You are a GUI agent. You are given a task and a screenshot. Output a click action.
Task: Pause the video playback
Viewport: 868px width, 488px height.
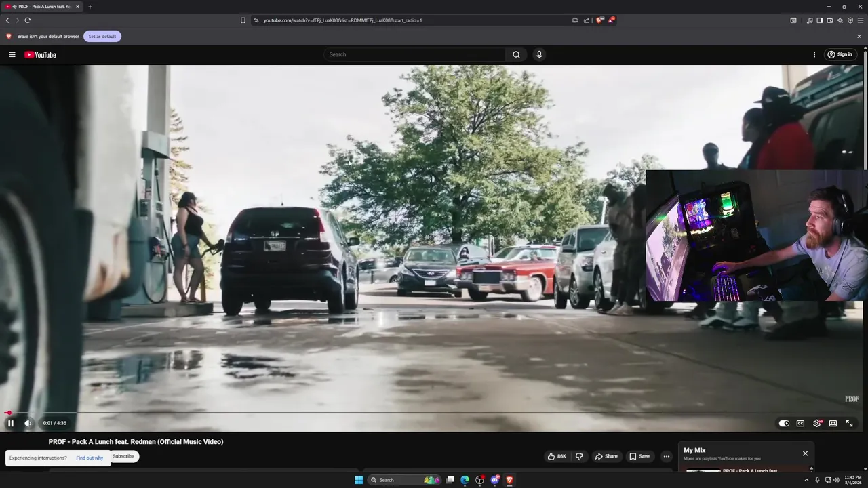[x=11, y=423]
